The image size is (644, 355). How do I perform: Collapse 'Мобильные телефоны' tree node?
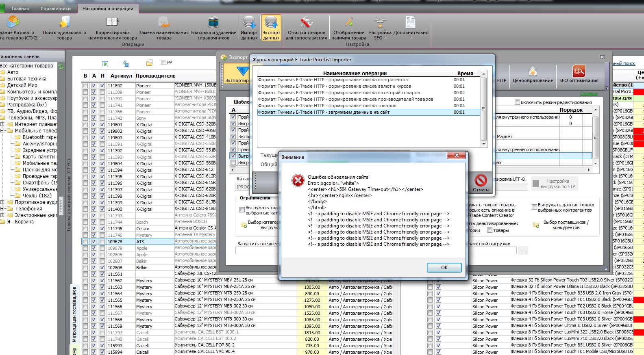click(2, 131)
